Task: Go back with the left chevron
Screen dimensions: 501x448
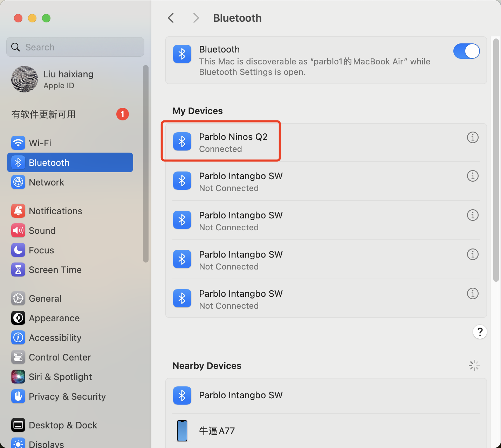Action: click(x=171, y=18)
